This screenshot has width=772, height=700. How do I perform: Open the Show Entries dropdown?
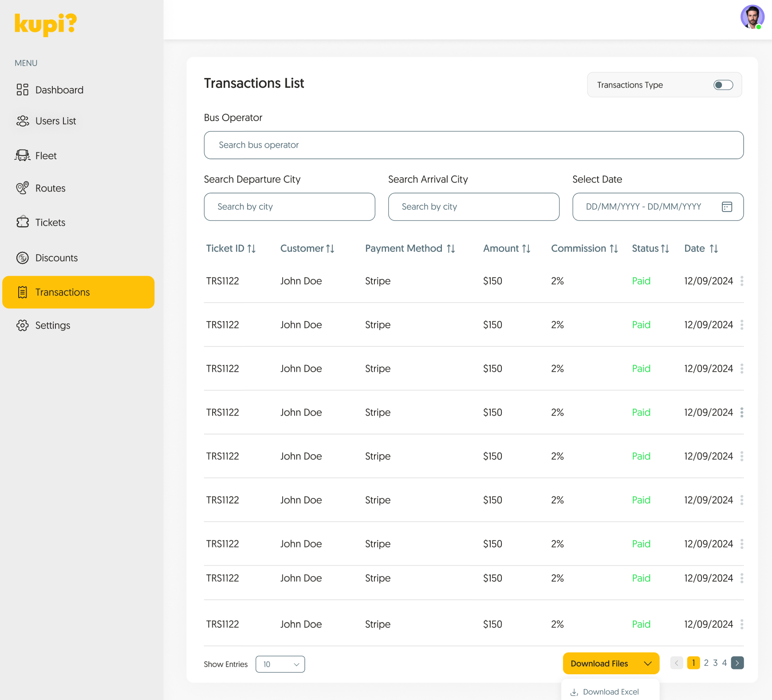pos(280,664)
